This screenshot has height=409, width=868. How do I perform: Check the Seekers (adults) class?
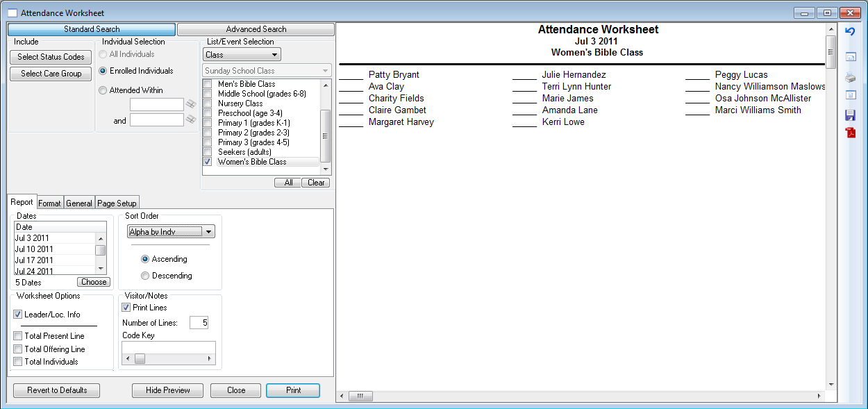tap(207, 152)
